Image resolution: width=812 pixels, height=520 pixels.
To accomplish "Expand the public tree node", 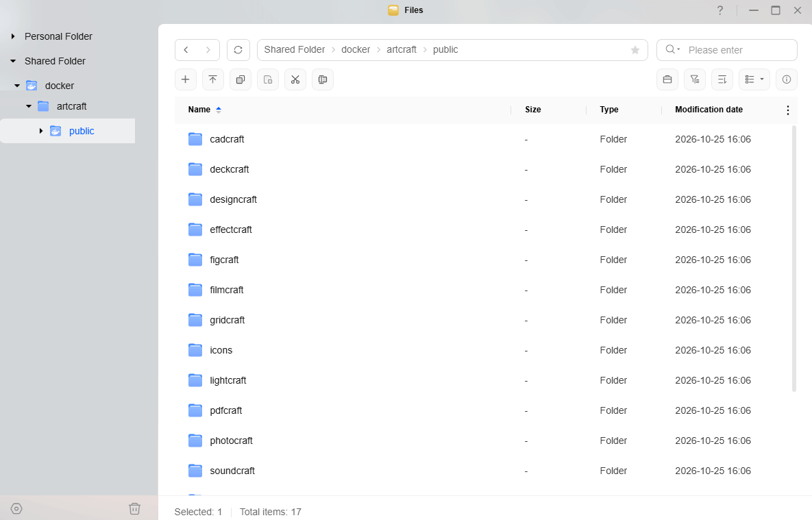I will (41, 131).
